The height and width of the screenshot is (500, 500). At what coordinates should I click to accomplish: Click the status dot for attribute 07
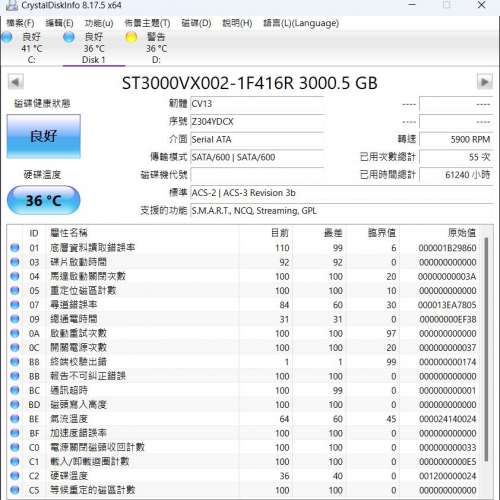click(15, 305)
